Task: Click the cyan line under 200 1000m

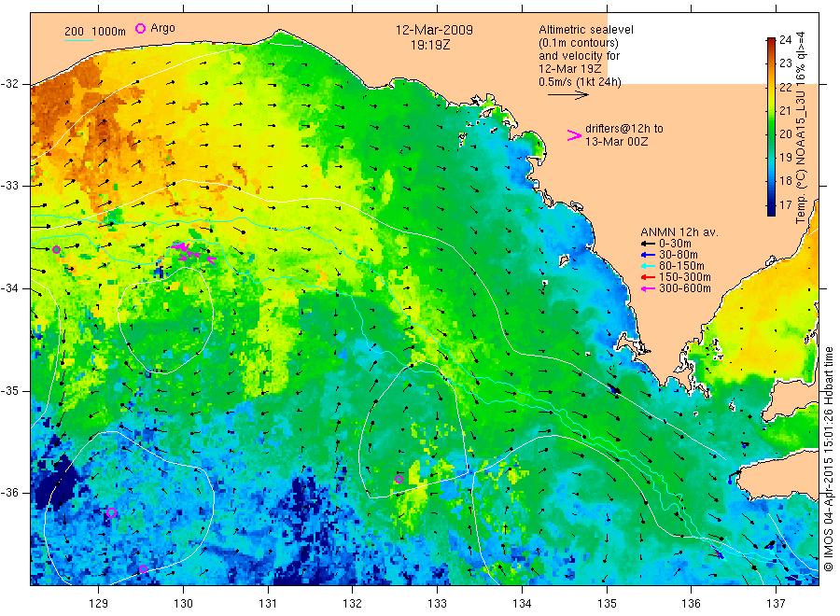Action: pyautogui.click(x=78, y=39)
